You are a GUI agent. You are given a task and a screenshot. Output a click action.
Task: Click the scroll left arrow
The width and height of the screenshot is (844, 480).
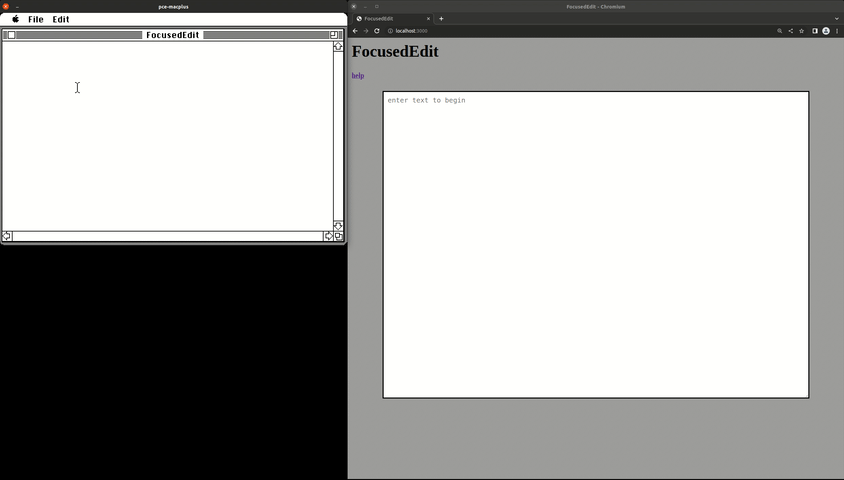coord(7,237)
